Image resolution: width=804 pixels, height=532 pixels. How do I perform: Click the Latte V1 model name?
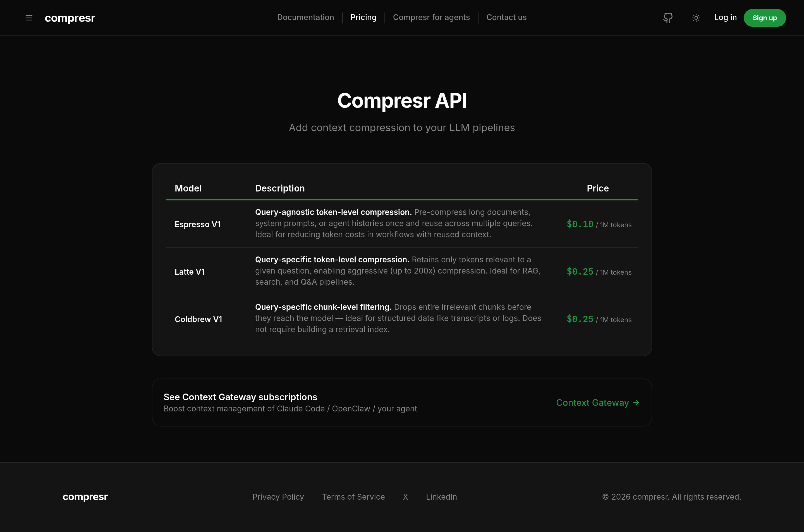(x=190, y=272)
